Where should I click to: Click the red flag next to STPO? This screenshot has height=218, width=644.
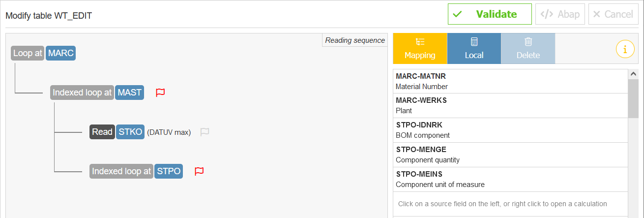[x=199, y=171]
